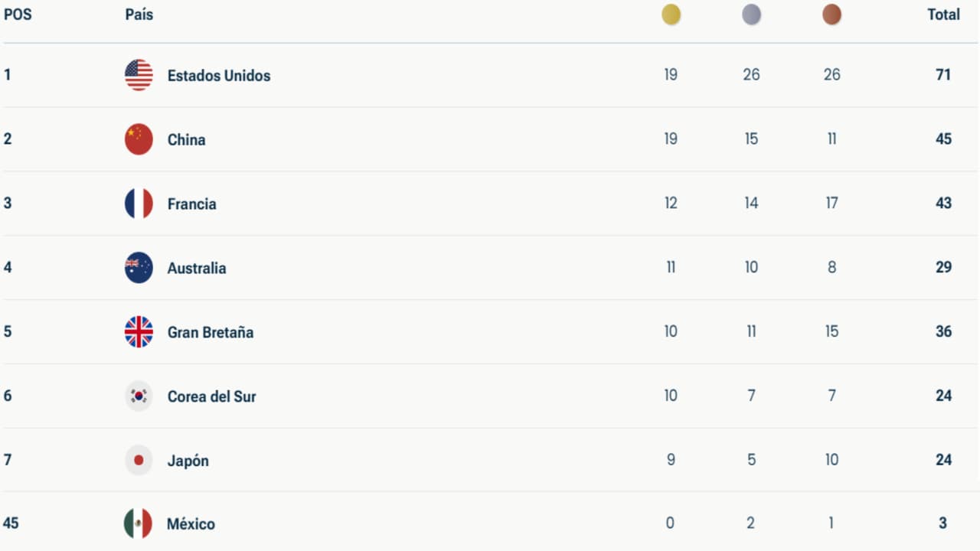Click the China flag icon
This screenshot has height=551, width=980.
(139, 139)
